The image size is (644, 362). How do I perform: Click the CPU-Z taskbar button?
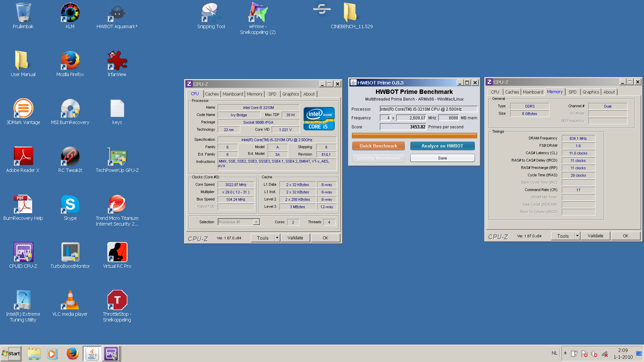[111, 354]
